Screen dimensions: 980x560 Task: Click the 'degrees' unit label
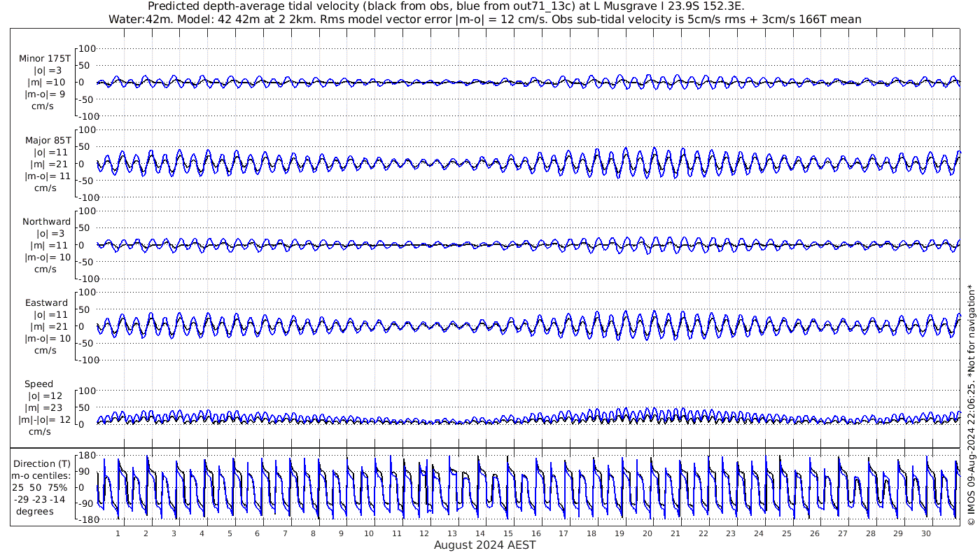pyautogui.click(x=36, y=512)
